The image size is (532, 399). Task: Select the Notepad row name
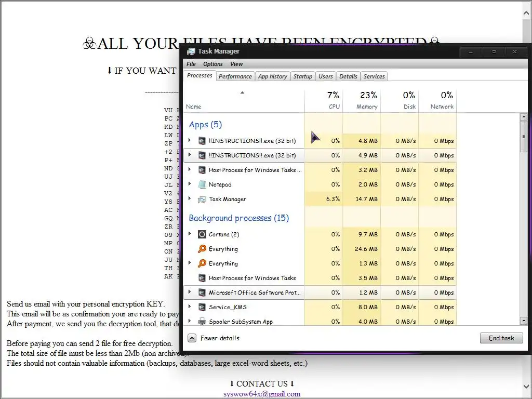pos(220,184)
